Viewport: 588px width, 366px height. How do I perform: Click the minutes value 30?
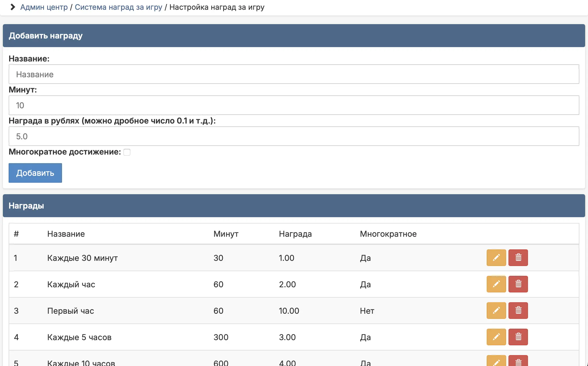coord(218,258)
